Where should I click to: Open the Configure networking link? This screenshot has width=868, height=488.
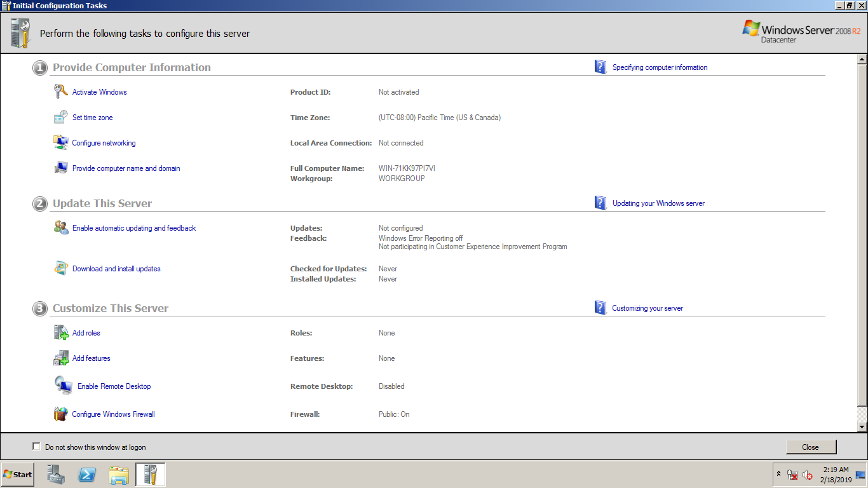(x=104, y=143)
